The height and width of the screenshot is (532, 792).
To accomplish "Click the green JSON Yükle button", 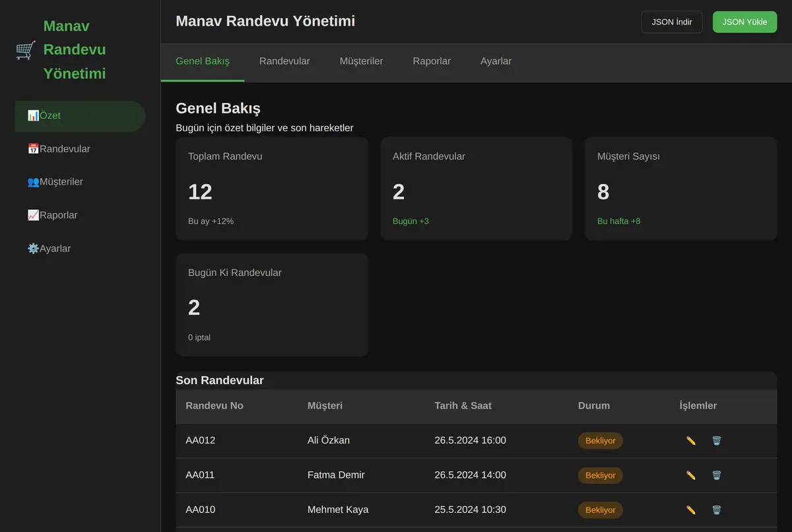I will pos(744,22).
